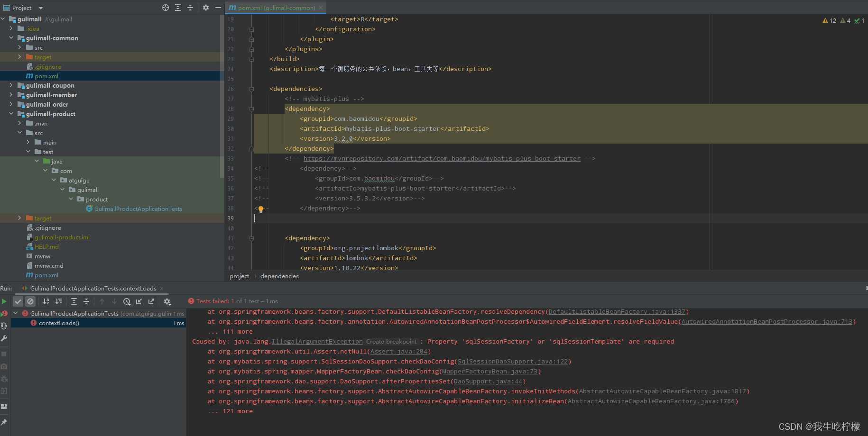
Task: Select gulimall-product.iml file
Action: pos(62,237)
